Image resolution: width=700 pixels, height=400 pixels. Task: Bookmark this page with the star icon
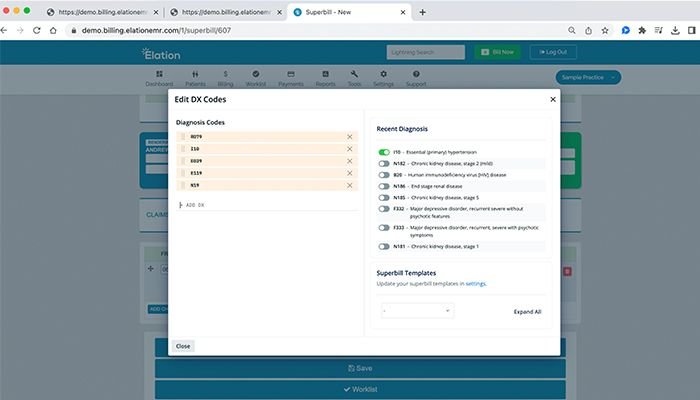click(604, 31)
